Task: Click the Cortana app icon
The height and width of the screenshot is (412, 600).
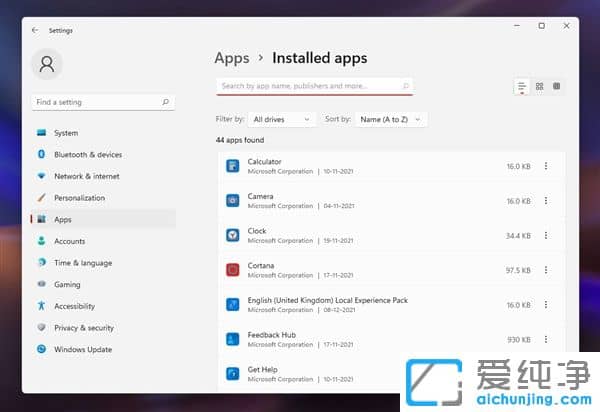Action: point(233,270)
